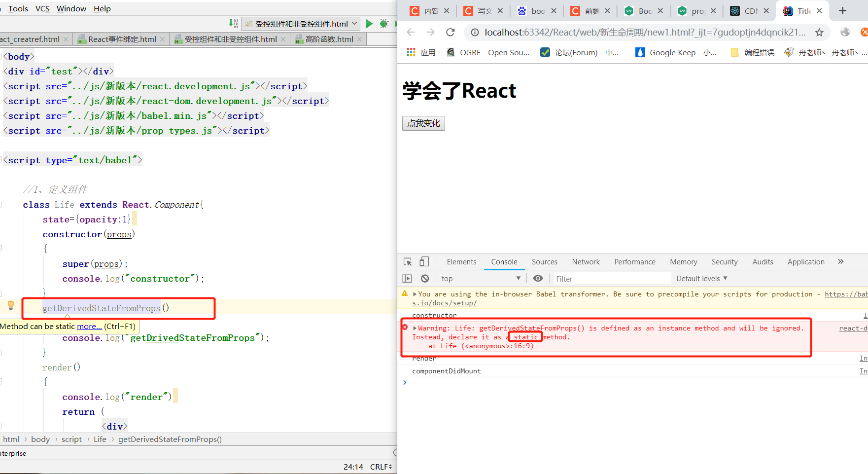Open the Google Keep bookmark

[x=676, y=52]
